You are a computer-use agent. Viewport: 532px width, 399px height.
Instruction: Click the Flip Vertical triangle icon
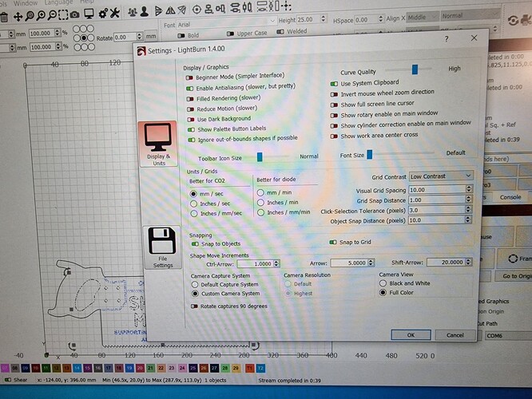pos(170,10)
